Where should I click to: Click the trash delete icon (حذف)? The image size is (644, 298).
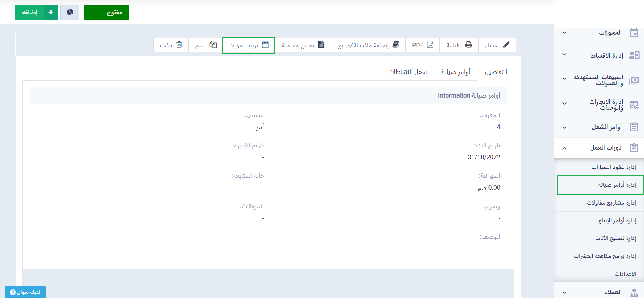pyautogui.click(x=179, y=45)
